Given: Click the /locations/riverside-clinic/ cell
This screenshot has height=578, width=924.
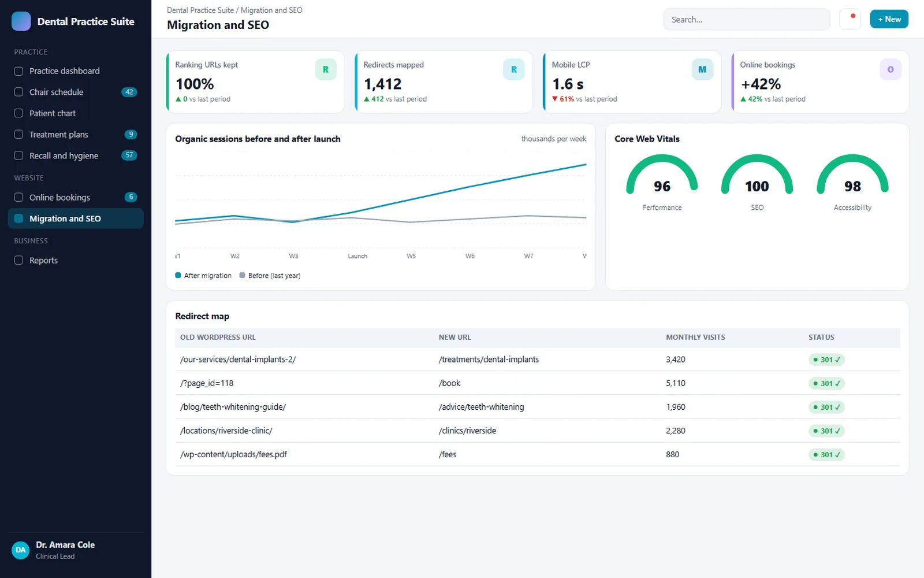Looking at the screenshot, I should [226, 431].
